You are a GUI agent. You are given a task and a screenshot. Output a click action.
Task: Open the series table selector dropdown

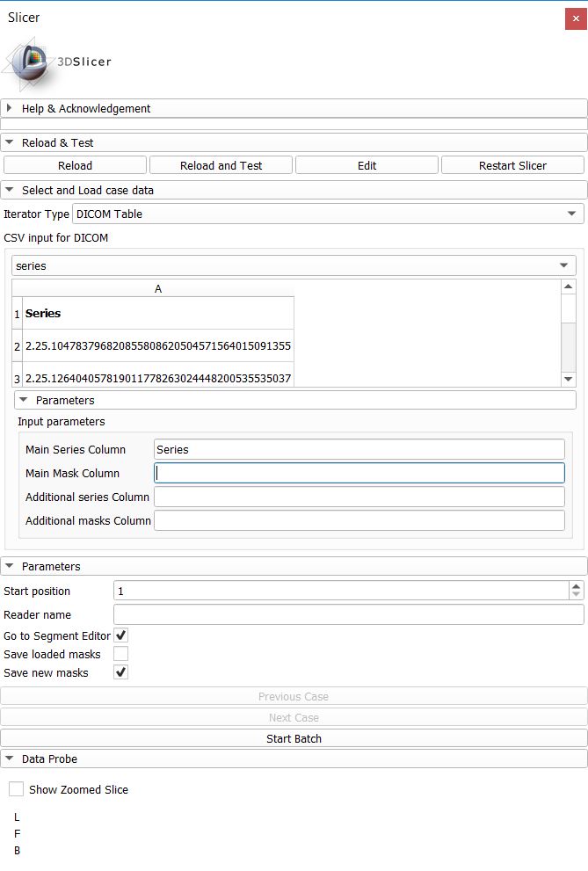click(x=563, y=265)
